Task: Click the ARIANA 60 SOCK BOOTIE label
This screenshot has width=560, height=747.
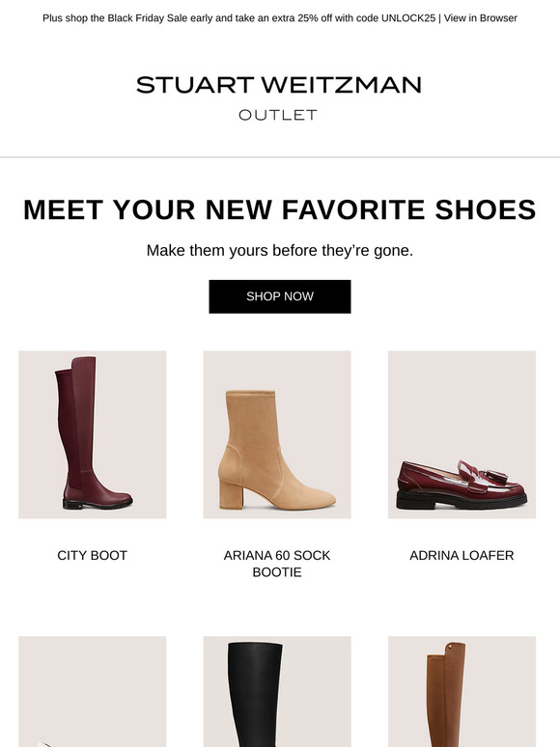Action: coord(277,564)
